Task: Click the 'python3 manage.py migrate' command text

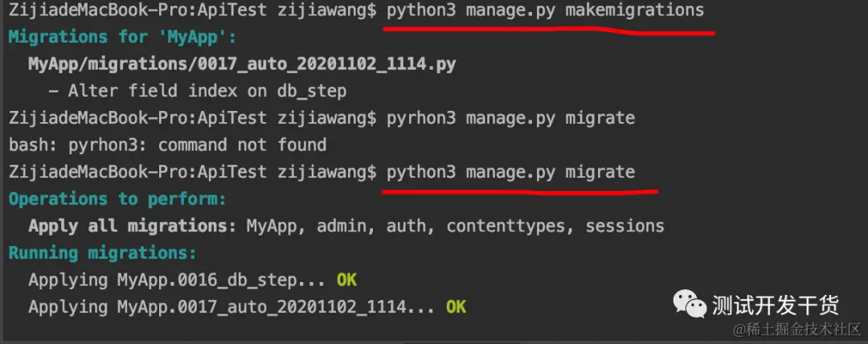Action: 510,172
